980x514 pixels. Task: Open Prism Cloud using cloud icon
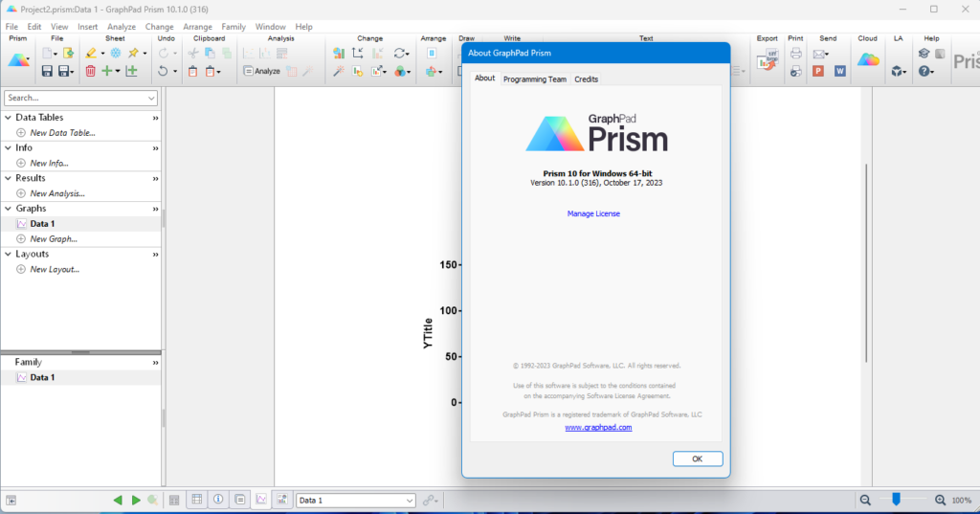tap(867, 60)
